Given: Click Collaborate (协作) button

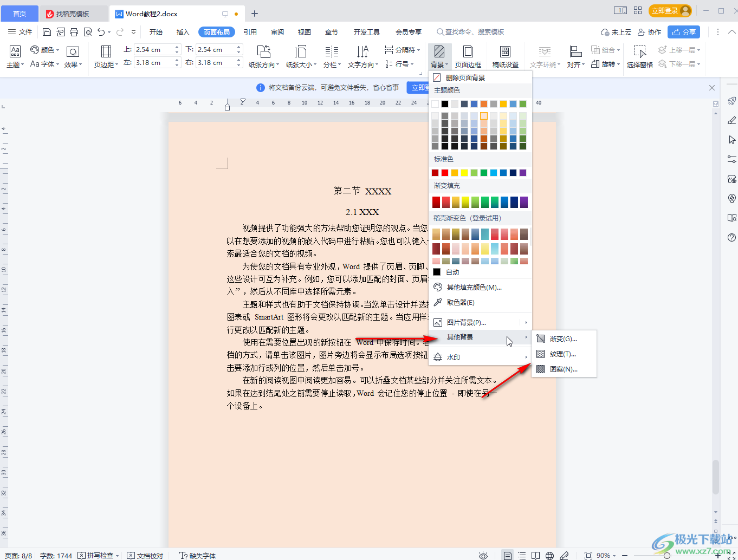Looking at the screenshot, I should point(649,32).
